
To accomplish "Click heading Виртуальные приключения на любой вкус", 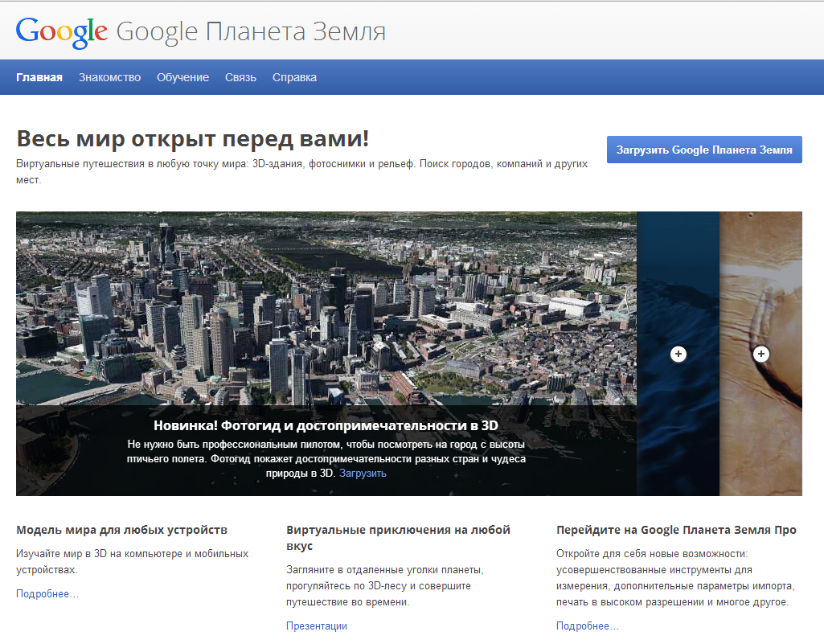I will pyautogui.click(x=399, y=537).
